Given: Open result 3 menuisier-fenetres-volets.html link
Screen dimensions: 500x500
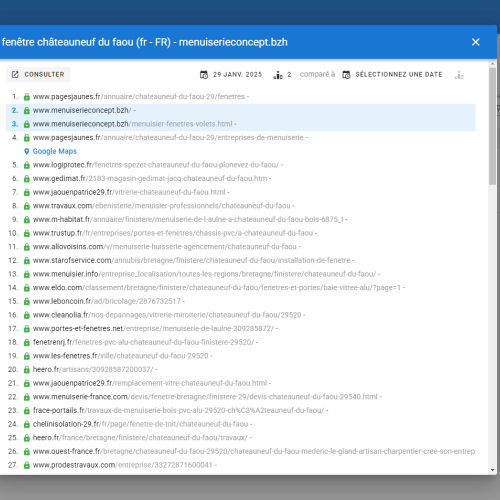Looking at the screenshot, I should 132,124.
